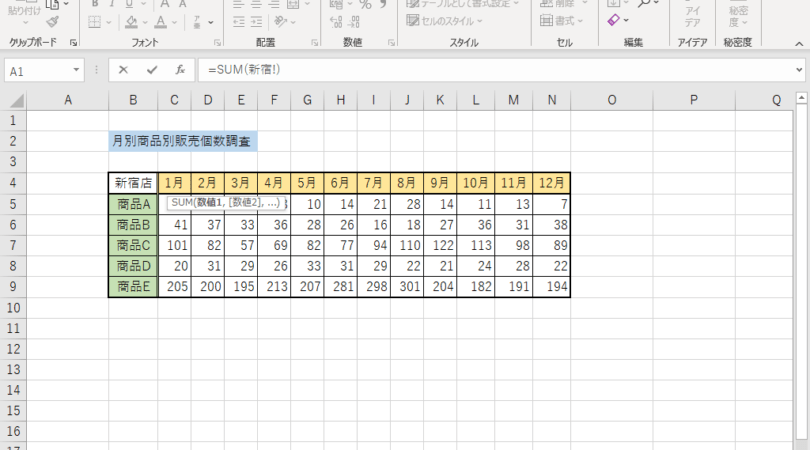Select row 16 header
Screen dimensions: 810x450
pyautogui.click(x=13, y=431)
